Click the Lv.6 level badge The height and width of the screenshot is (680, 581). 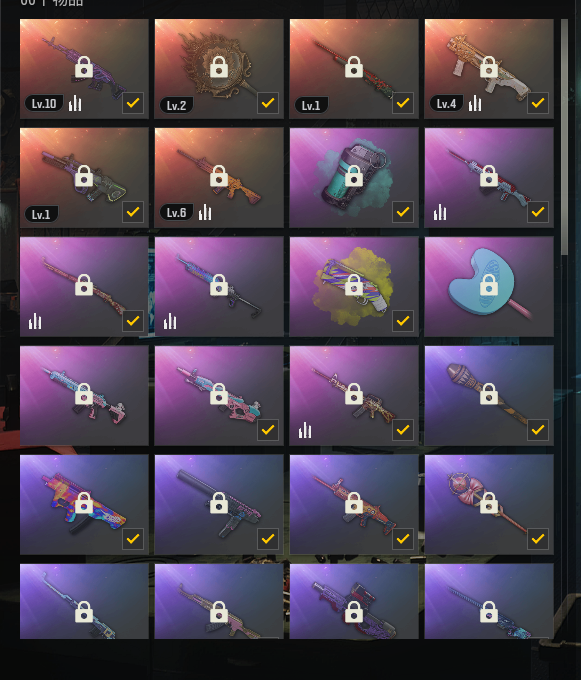coord(176,212)
